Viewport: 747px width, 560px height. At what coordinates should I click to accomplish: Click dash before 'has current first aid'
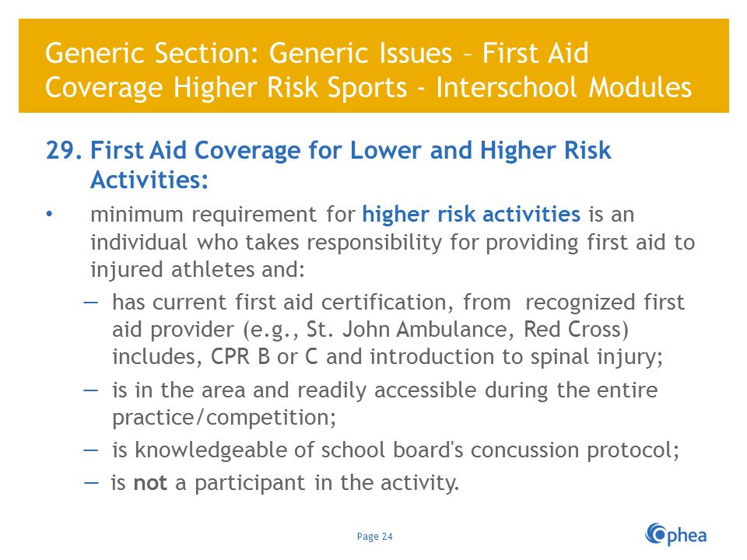90,303
